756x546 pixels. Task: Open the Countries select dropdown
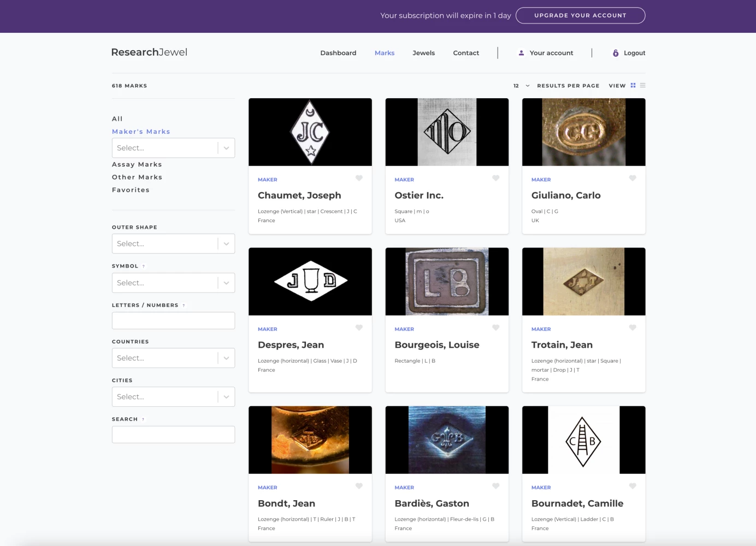[173, 358]
